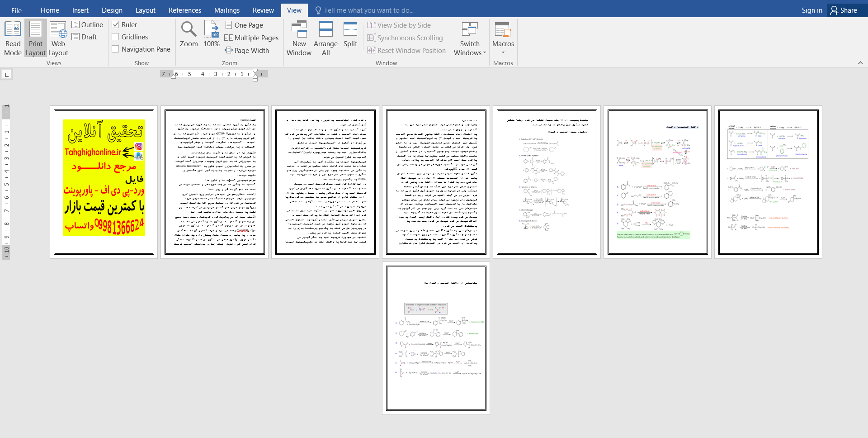Click the fifth page with small diagrams
The height and width of the screenshot is (438, 868).
click(547, 182)
